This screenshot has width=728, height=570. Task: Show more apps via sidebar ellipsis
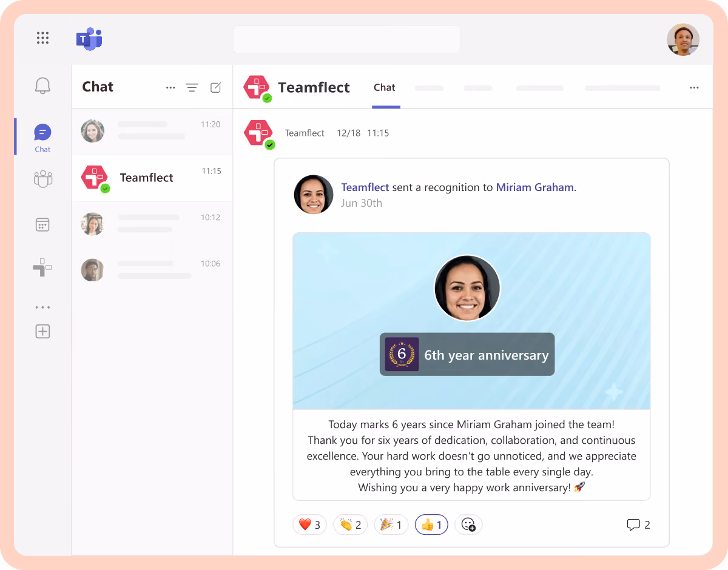point(42,307)
